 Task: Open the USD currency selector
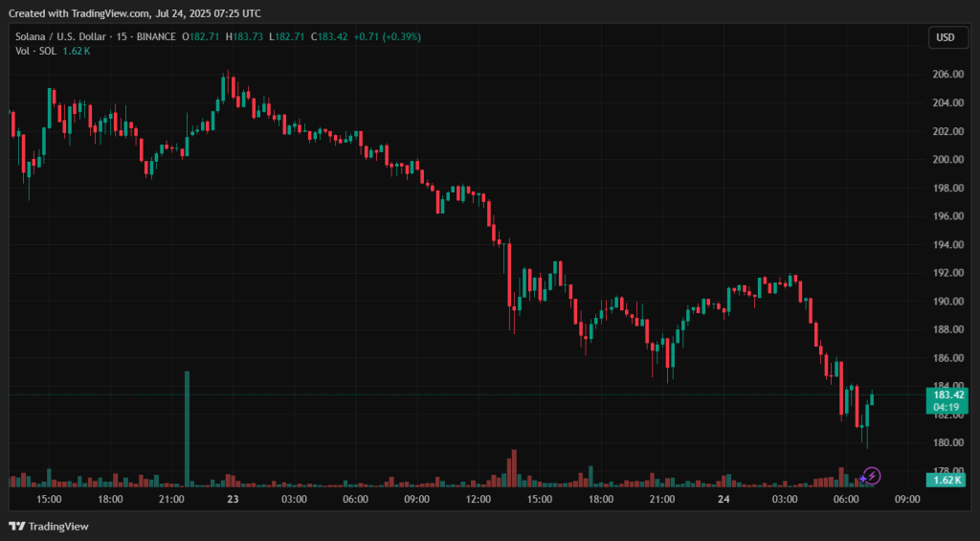click(946, 37)
